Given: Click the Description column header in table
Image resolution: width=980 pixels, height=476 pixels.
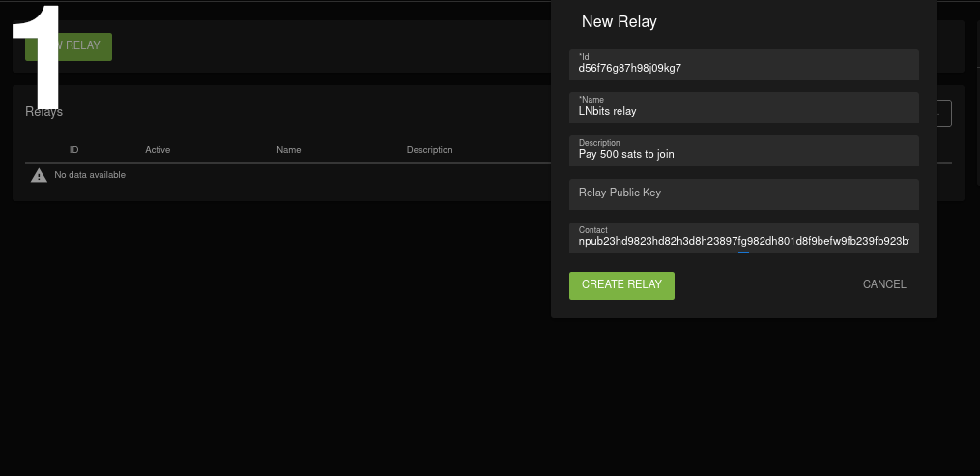Looking at the screenshot, I should coord(429,150).
